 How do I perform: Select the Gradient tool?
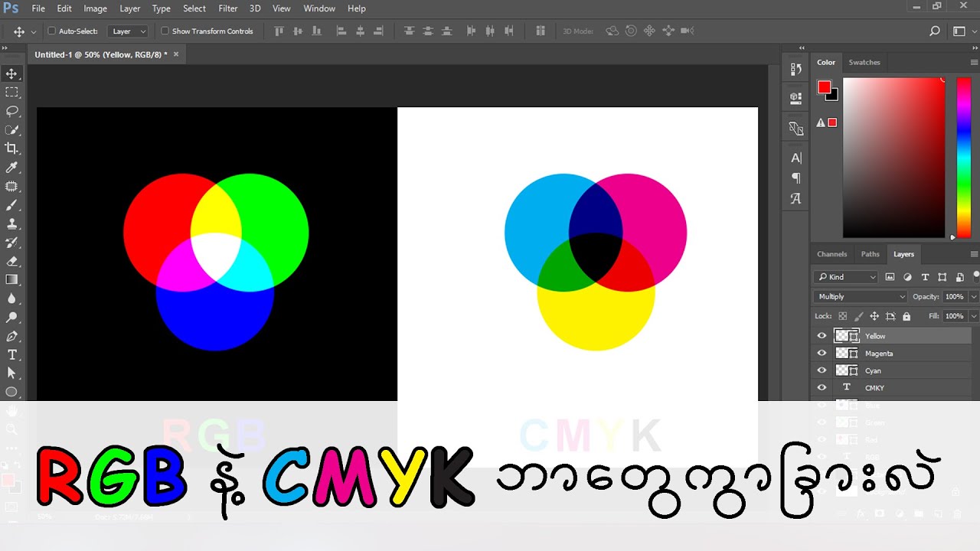click(11, 280)
